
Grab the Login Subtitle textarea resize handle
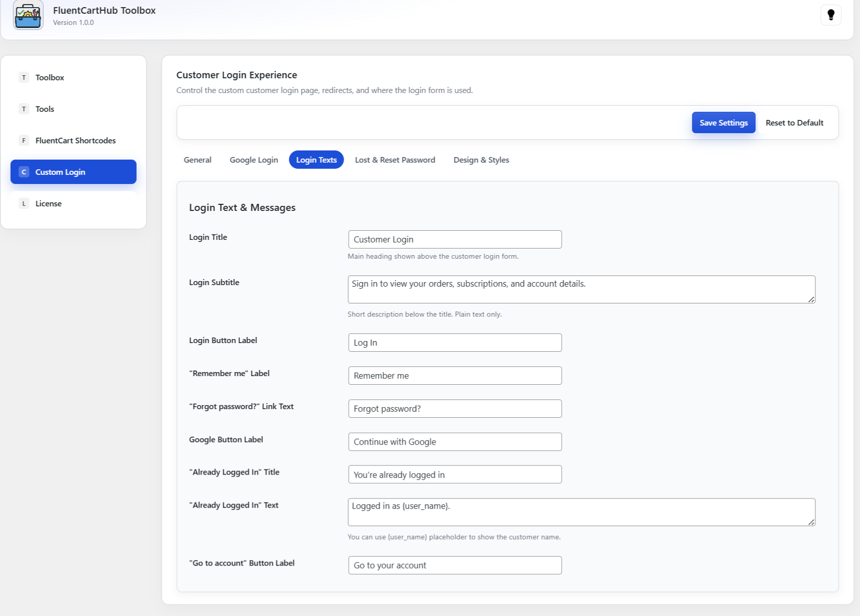coord(811,299)
